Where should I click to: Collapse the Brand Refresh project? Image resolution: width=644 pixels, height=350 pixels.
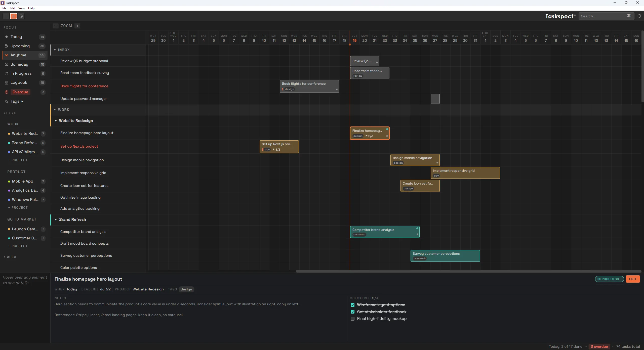click(x=56, y=220)
